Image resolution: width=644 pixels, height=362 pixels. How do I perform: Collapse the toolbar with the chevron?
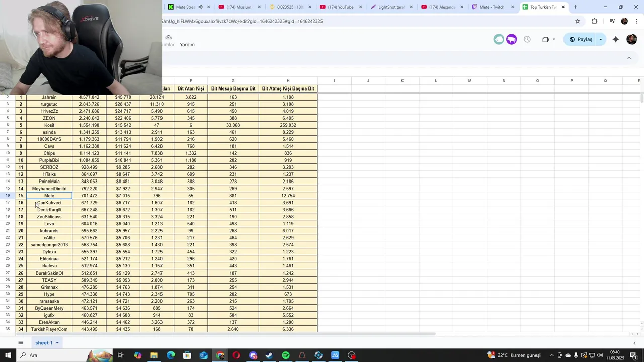click(x=629, y=58)
